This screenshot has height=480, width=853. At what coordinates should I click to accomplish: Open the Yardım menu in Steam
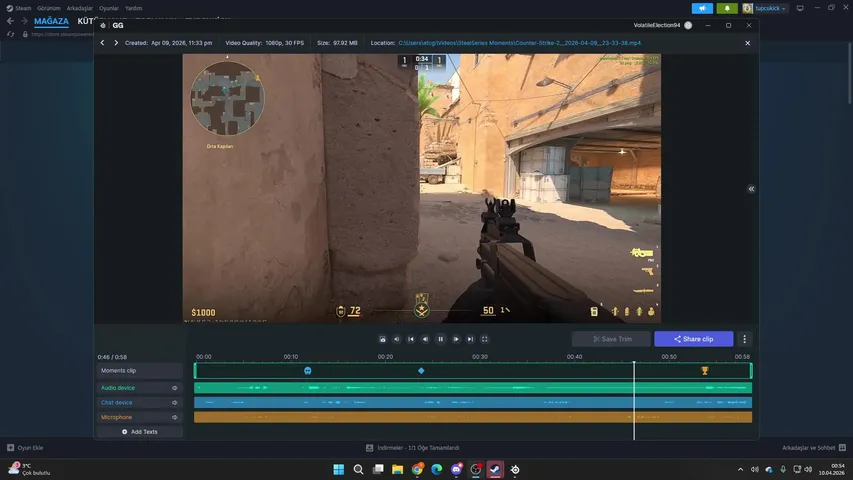point(133,8)
